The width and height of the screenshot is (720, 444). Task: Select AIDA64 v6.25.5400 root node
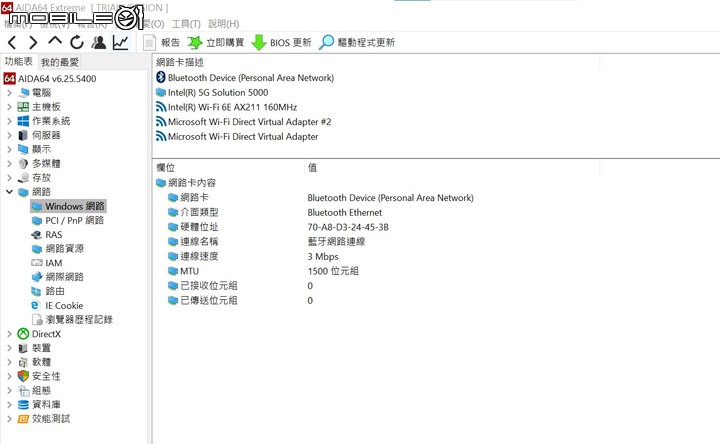(x=50, y=79)
